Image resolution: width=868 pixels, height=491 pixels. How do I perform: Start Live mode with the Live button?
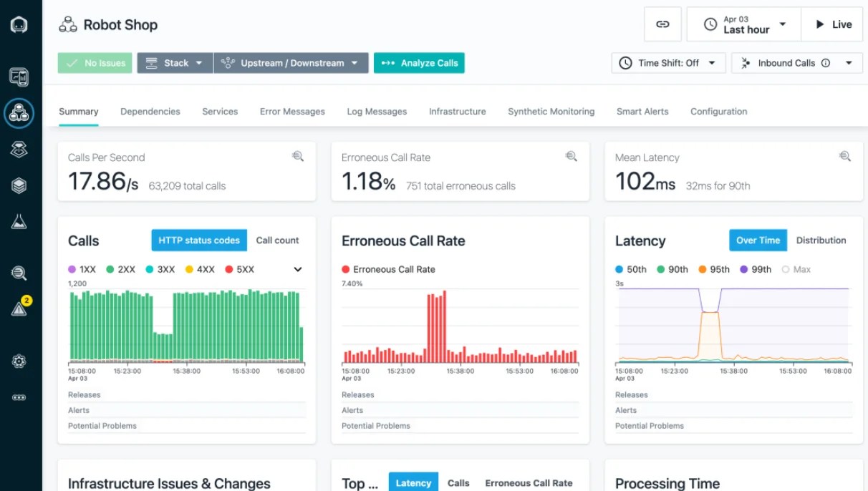tap(831, 24)
